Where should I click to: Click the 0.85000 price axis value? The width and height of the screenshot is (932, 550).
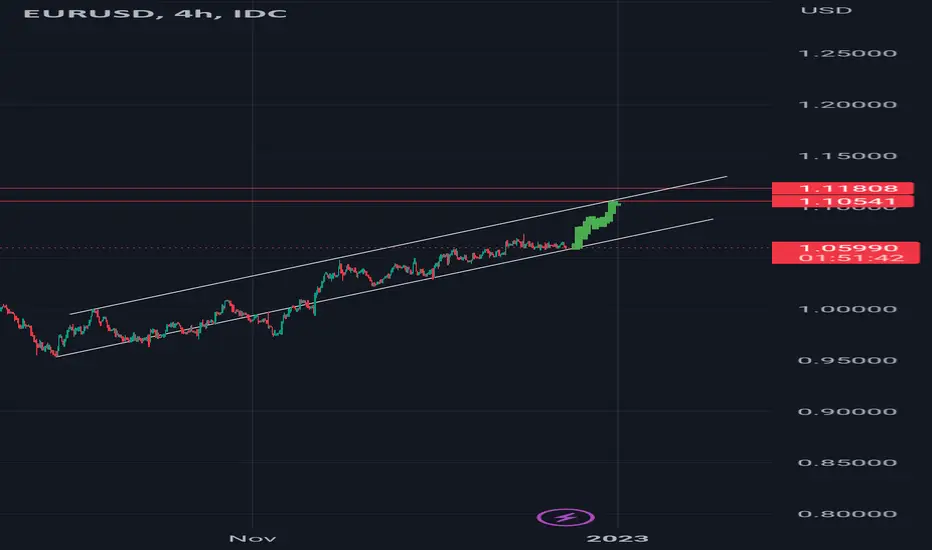(x=848, y=463)
